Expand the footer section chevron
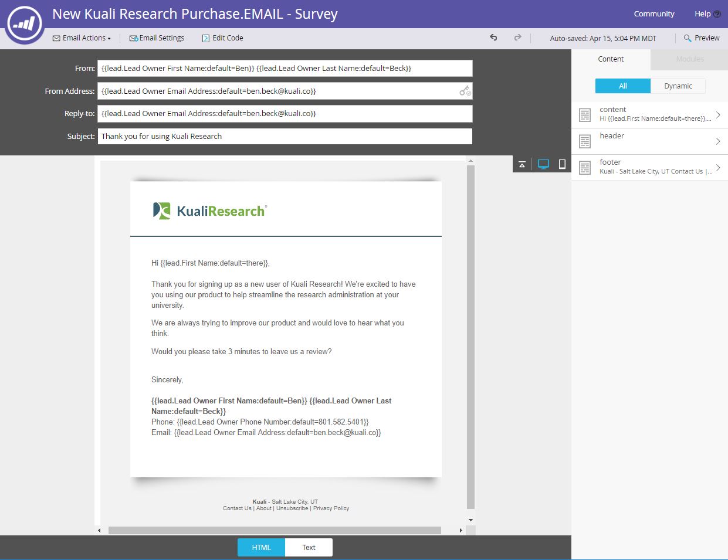Image resolution: width=728 pixels, height=560 pixels. [x=718, y=168]
